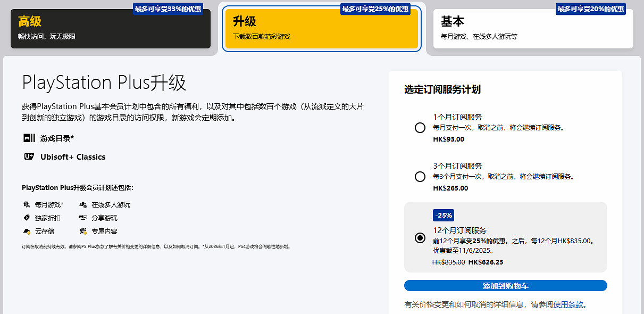The image size is (644, 314).
Task: Click the 分享游玩 share play icon
Action: pos(83,218)
